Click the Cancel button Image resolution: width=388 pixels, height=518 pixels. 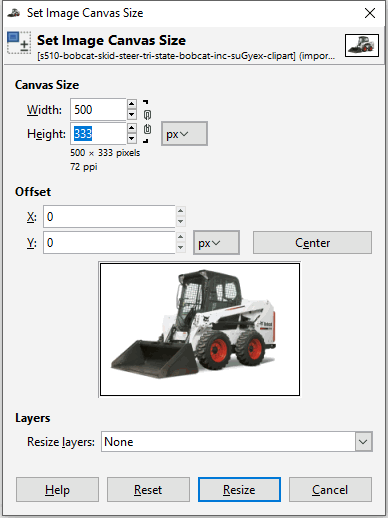click(330, 489)
